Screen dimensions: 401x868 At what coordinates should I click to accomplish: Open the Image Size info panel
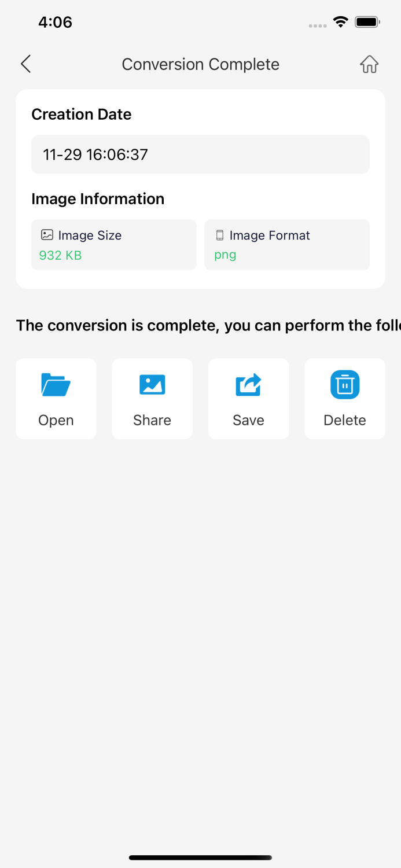[113, 244]
